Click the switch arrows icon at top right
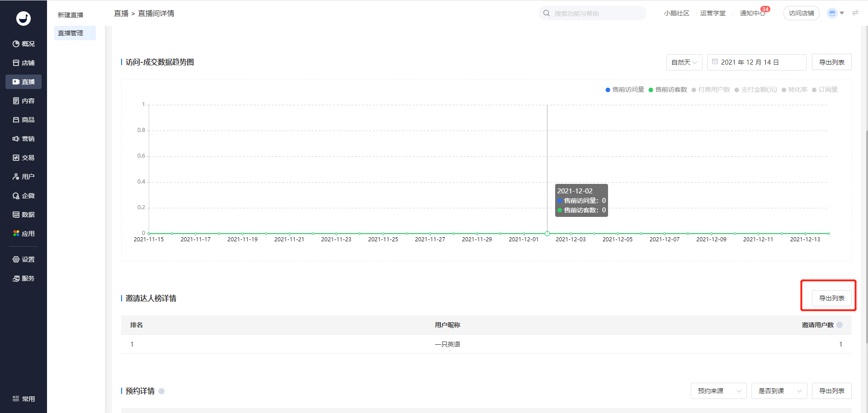Screen dimensions: 868x413 tap(855, 13)
